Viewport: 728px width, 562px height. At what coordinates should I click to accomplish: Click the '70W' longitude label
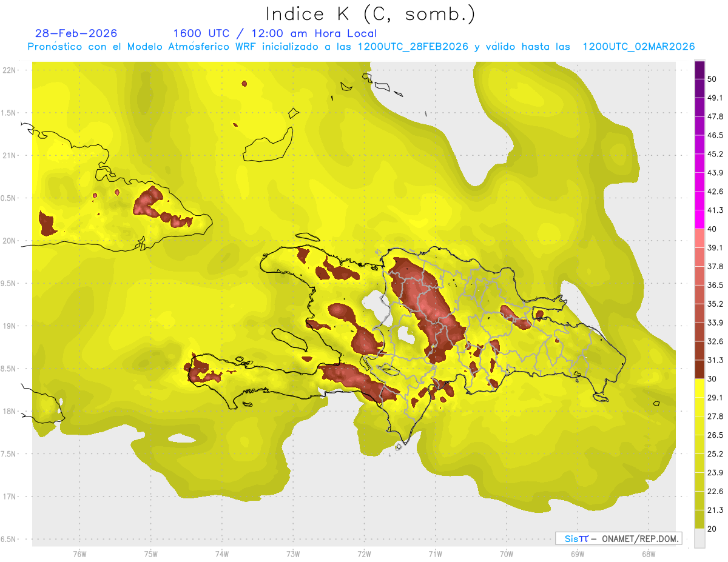506,553
